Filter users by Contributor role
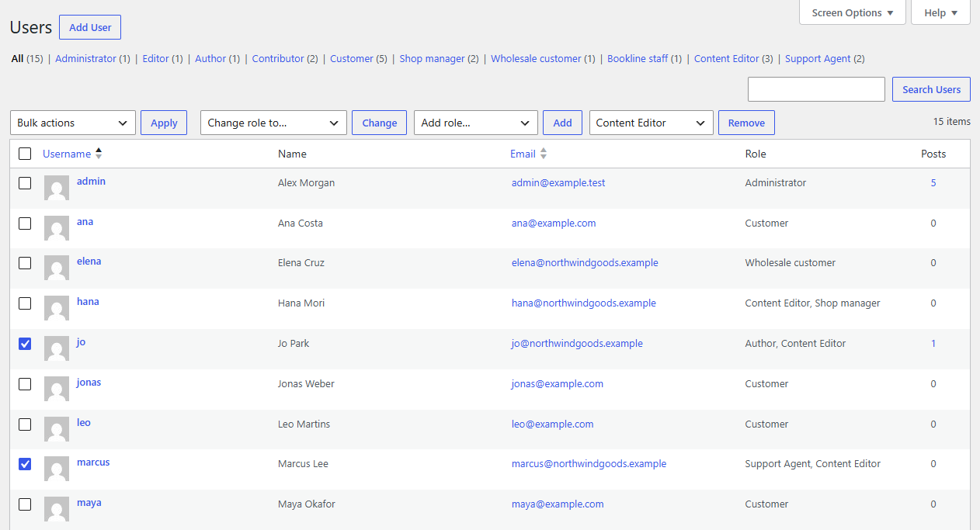Viewport: 980px width, 530px height. [x=278, y=58]
